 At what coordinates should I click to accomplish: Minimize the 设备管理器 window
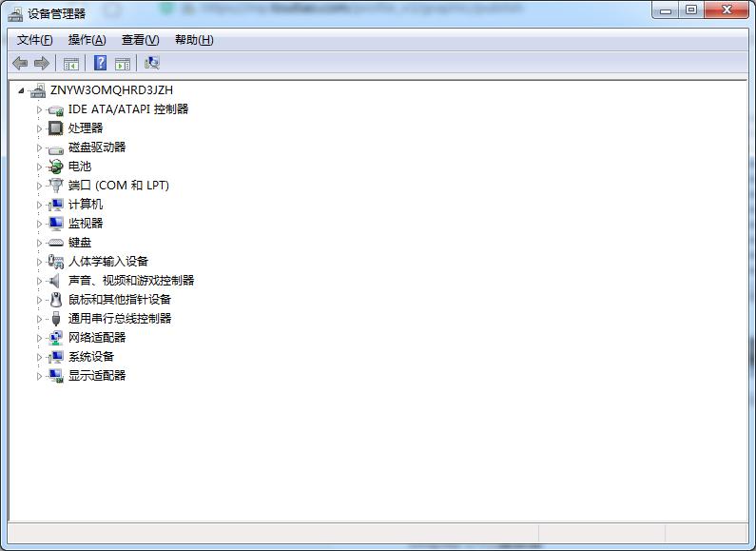coord(666,10)
